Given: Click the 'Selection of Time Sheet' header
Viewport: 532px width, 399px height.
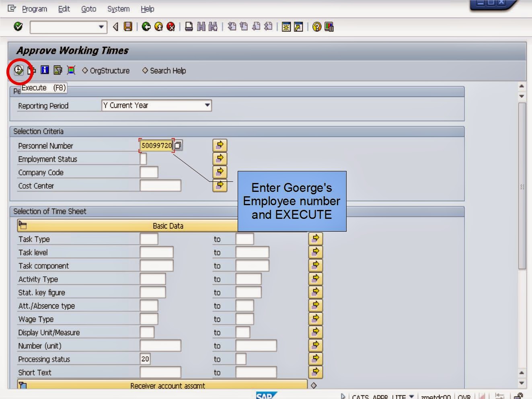Looking at the screenshot, I should pyautogui.click(x=49, y=211).
